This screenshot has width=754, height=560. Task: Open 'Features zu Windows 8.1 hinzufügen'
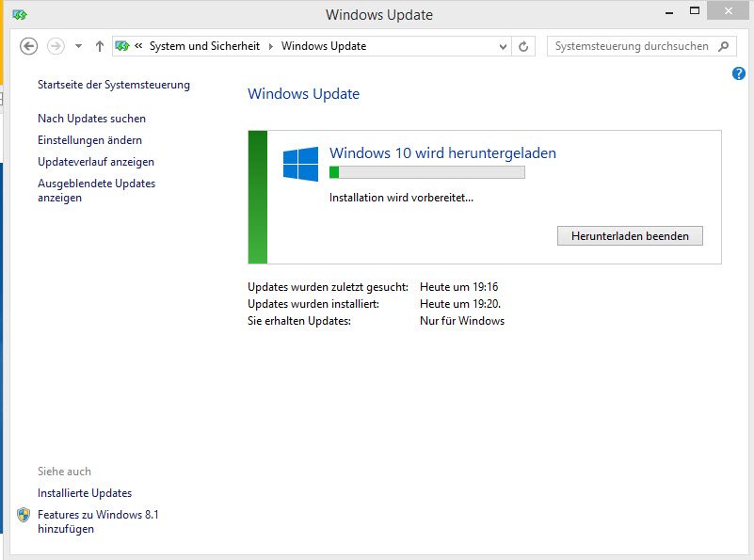98,521
